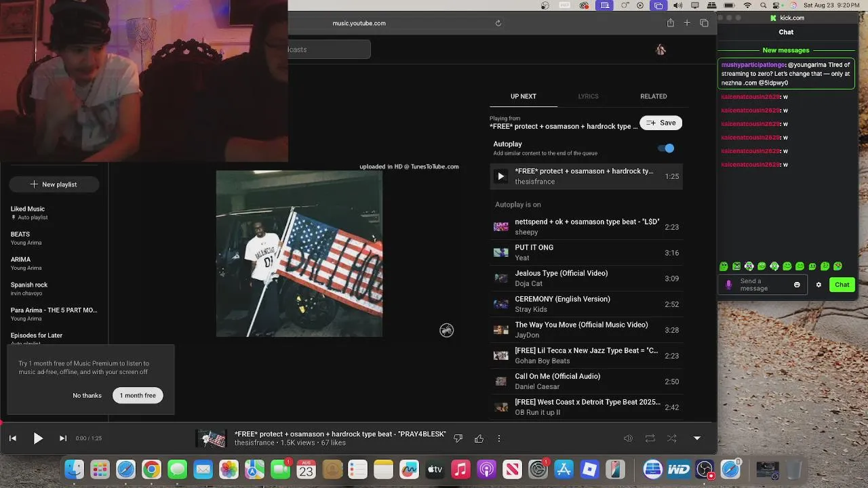Collapse the player page arrow
This screenshot has width=868, height=488.
click(x=697, y=439)
